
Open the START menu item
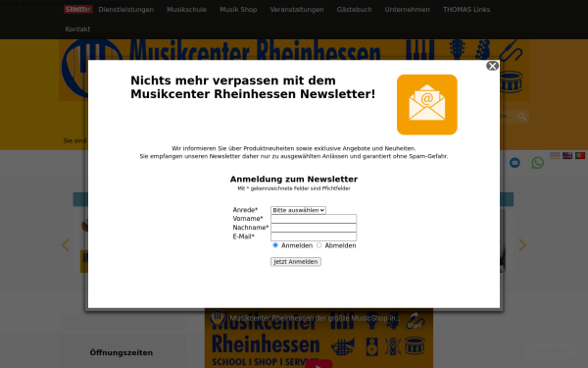click(x=77, y=10)
